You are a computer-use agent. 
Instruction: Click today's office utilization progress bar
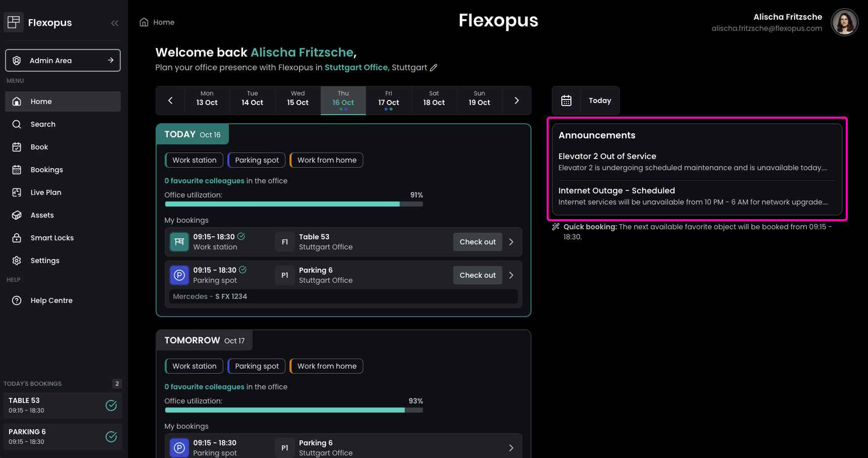pyautogui.click(x=294, y=204)
